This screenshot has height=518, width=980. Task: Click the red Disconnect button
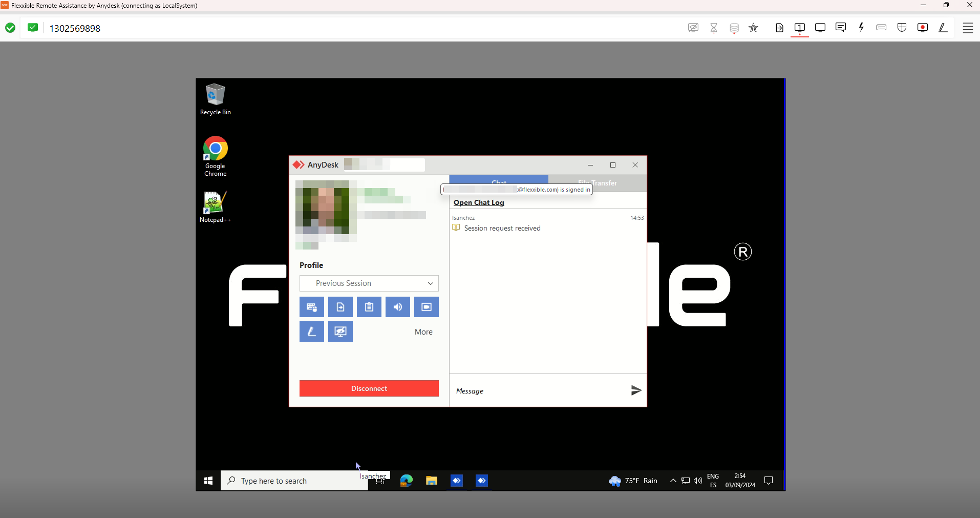(369, 388)
